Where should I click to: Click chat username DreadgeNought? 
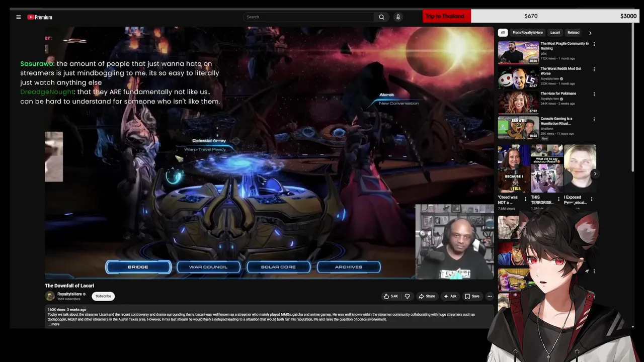point(47,92)
